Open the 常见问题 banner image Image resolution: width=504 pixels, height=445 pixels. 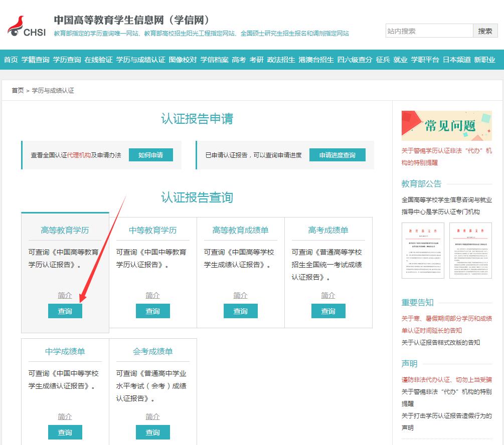click(x=446, y=126)
